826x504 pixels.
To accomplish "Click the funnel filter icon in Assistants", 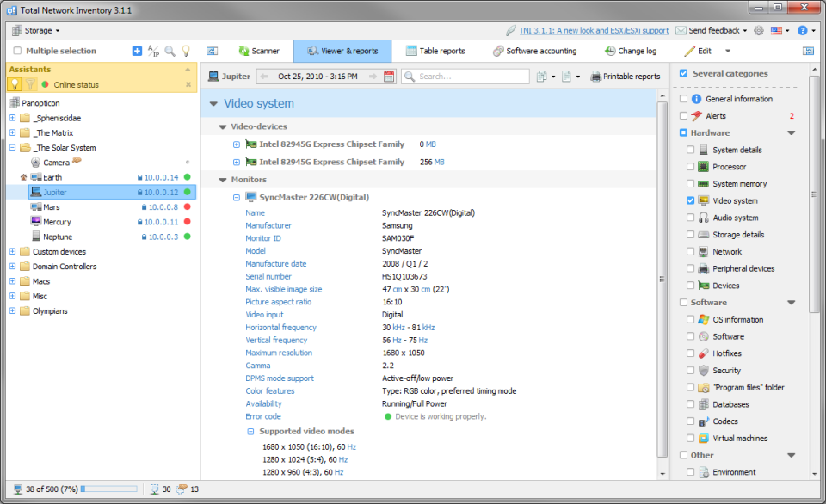I will (x=30, y=84).
